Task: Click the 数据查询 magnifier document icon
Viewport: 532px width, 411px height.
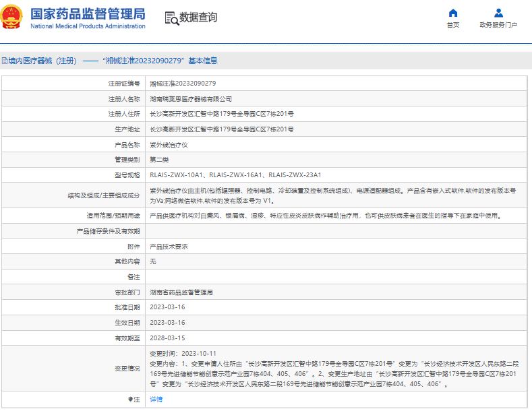Action: (172, 18)
